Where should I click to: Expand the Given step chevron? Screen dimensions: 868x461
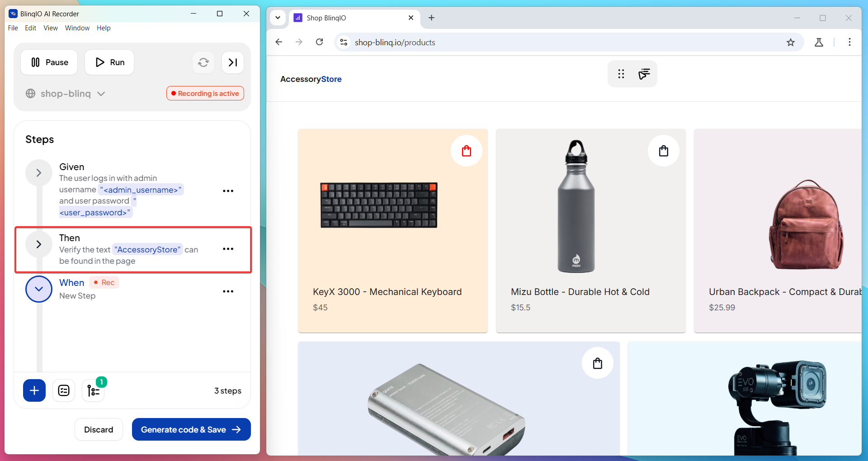(x=39, y=173)
